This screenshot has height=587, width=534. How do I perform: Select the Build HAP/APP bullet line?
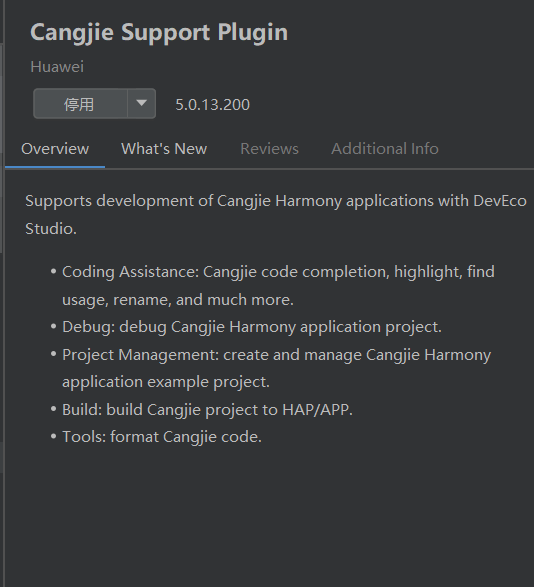(x=207, y=410)
